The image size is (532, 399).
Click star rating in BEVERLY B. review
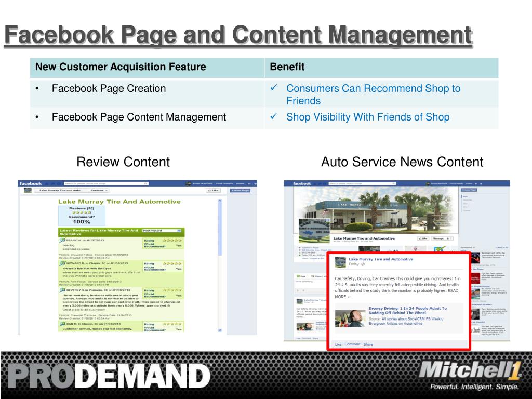tap(172, 290)
